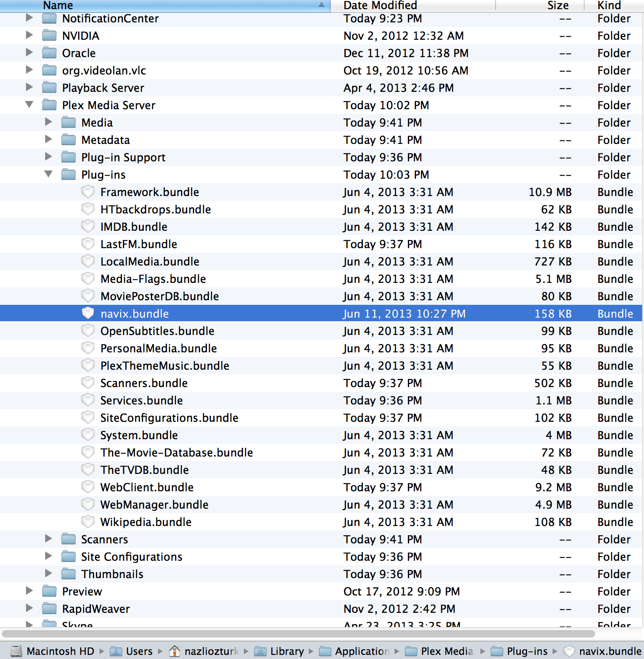Collapse the Plex Media Server folder
Image resolution: width=644 pixels, height=659 pixels.
pos(29,105)
